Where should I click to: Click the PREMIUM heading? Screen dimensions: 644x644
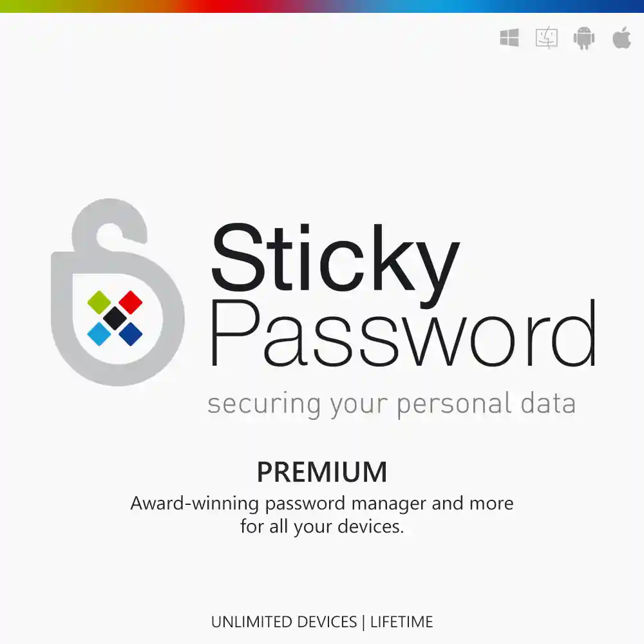click(x=322, y=472)
